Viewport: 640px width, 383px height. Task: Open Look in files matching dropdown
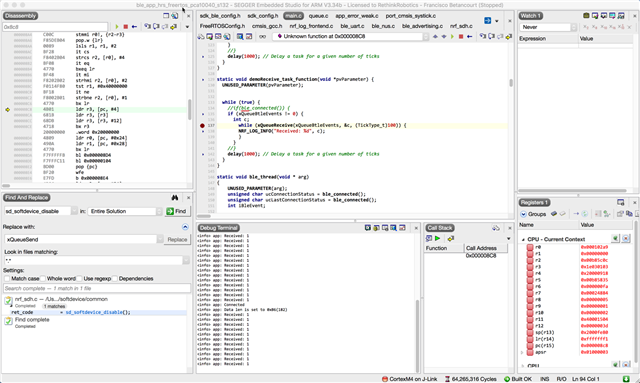[186, 260]
